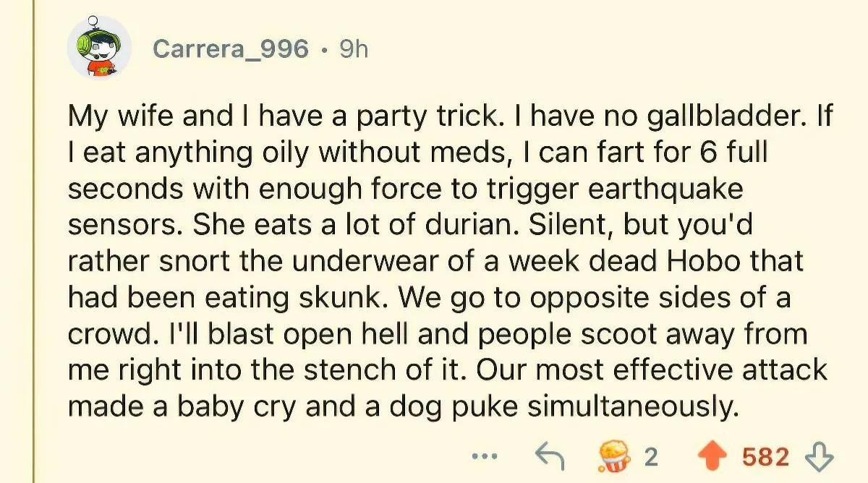Click the 582 vote score
868x483 pixels.
click(x=765, y=457)
